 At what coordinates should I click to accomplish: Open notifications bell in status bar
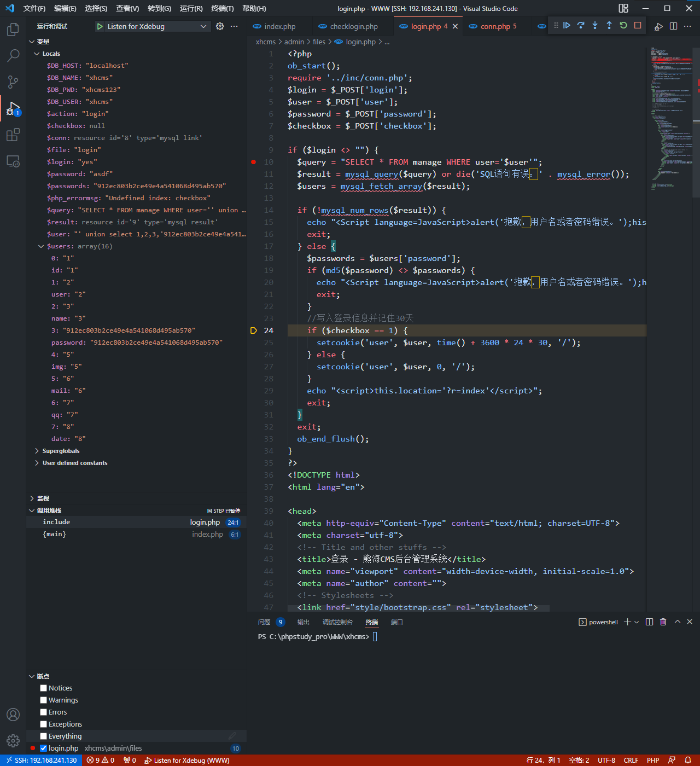point(688,761)
